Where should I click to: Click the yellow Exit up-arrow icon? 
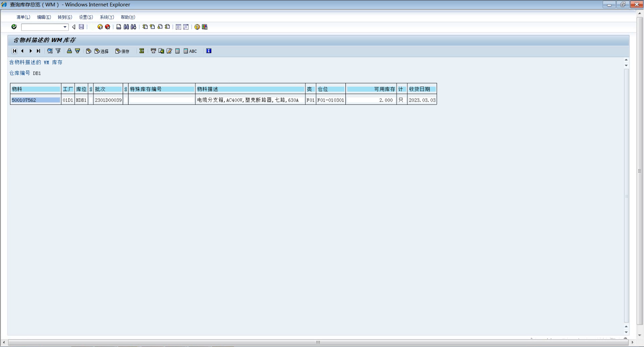click(100, 27)
